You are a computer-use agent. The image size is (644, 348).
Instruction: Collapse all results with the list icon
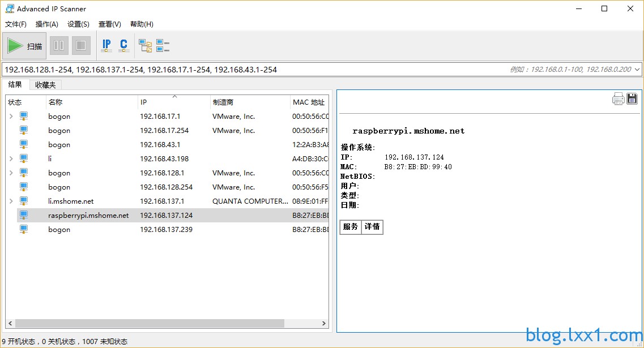tap(163, 46)
